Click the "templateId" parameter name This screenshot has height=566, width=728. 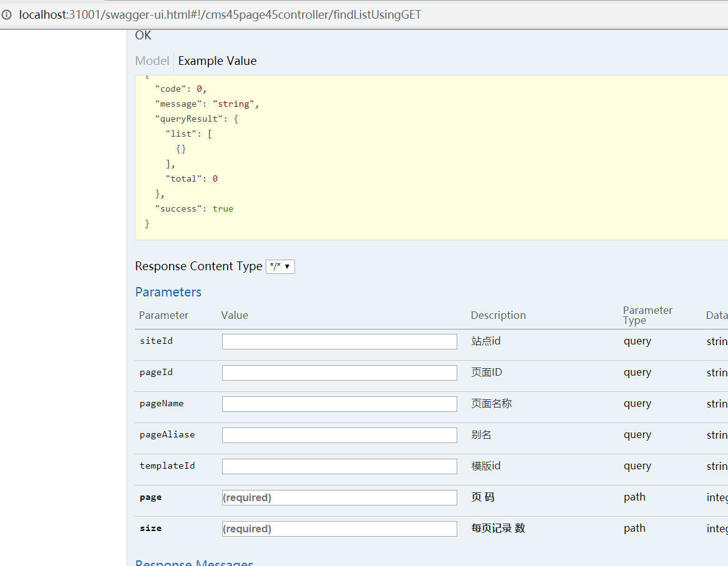[x=167, y=466]
